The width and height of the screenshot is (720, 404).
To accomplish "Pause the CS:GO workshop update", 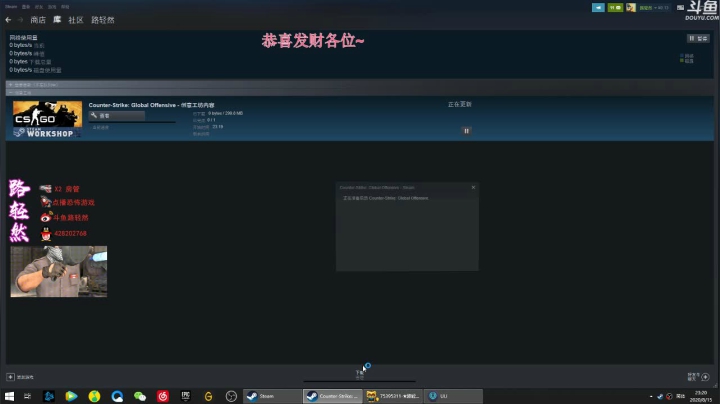I will point(466,131).
